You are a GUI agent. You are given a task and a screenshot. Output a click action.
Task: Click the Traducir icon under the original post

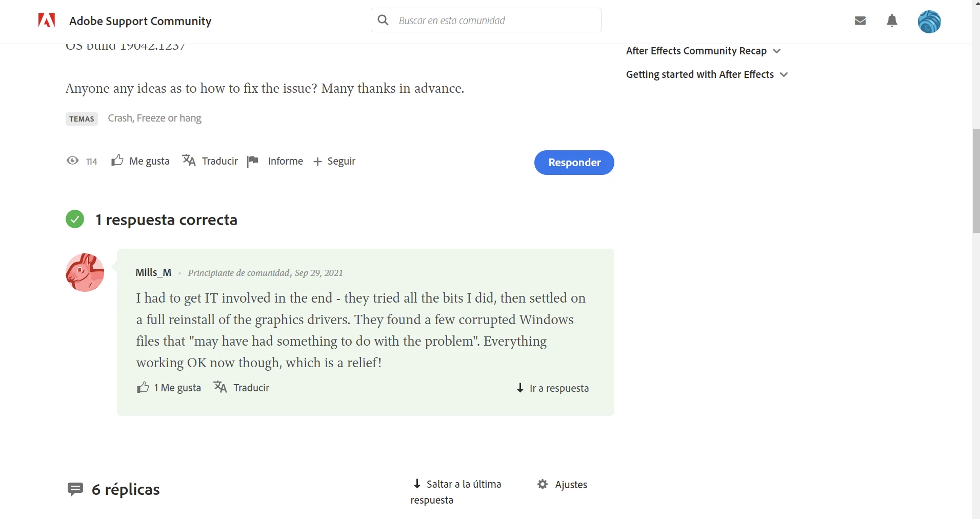pos(189,161)
